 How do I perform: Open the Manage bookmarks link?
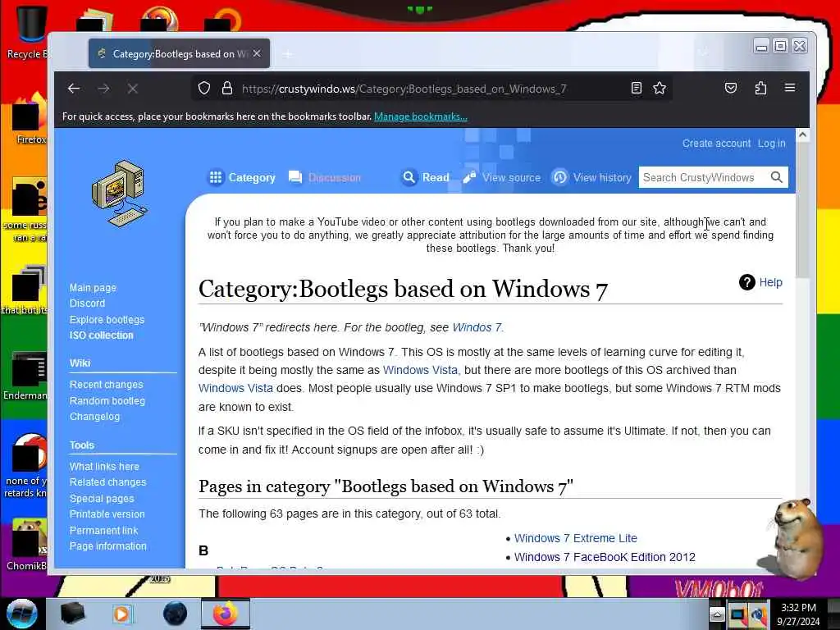(421, 116)
